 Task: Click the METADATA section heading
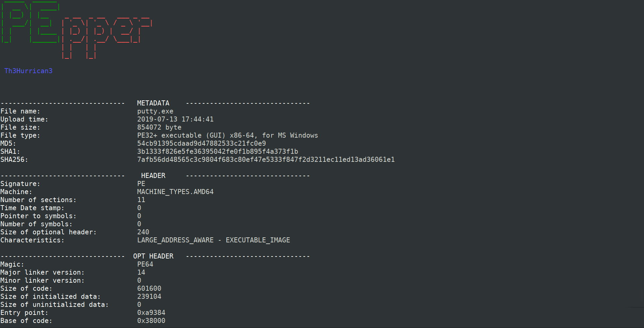pos(153,103)
